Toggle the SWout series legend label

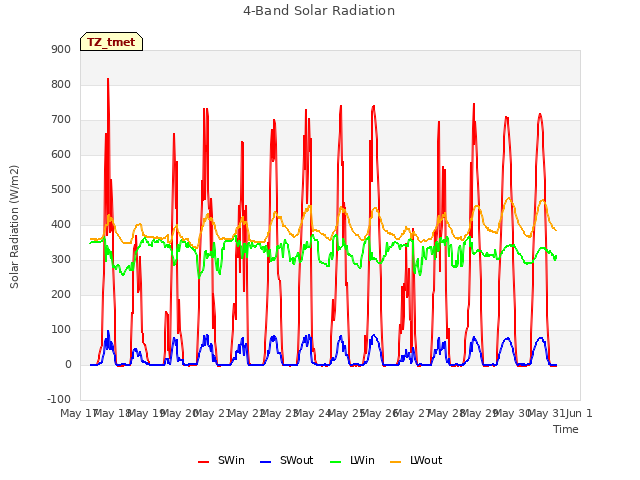[296, 460]
